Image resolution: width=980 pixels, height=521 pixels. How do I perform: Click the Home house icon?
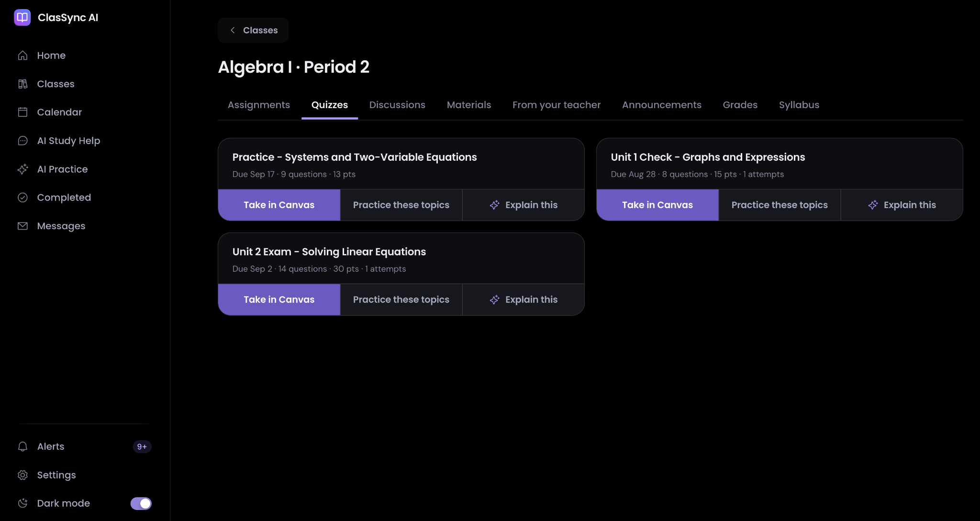[22, 55]
